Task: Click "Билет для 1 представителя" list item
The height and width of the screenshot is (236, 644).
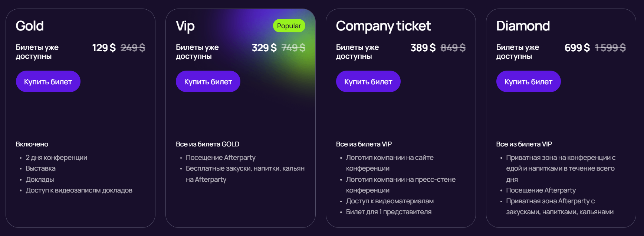Action: 388,212
